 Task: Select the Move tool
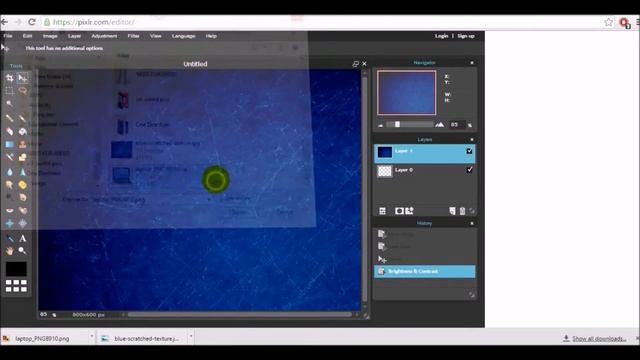pyautogui.click(x=23, y=78)
